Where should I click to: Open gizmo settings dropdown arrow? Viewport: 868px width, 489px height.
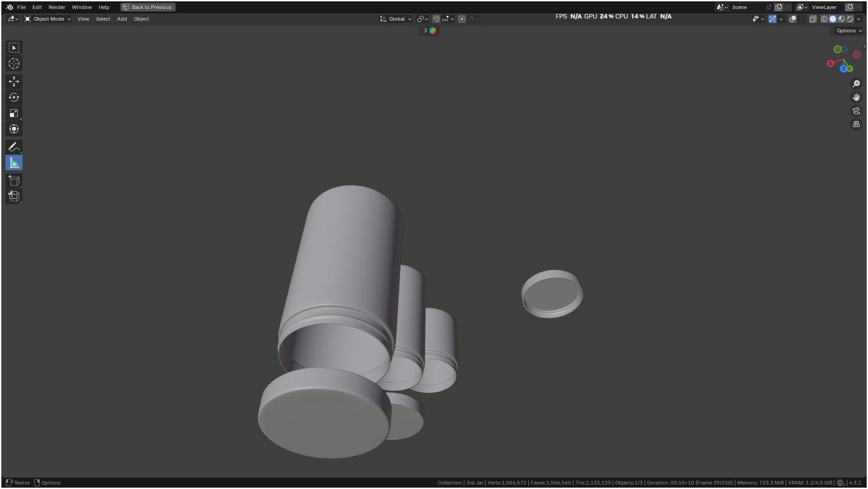781,19
